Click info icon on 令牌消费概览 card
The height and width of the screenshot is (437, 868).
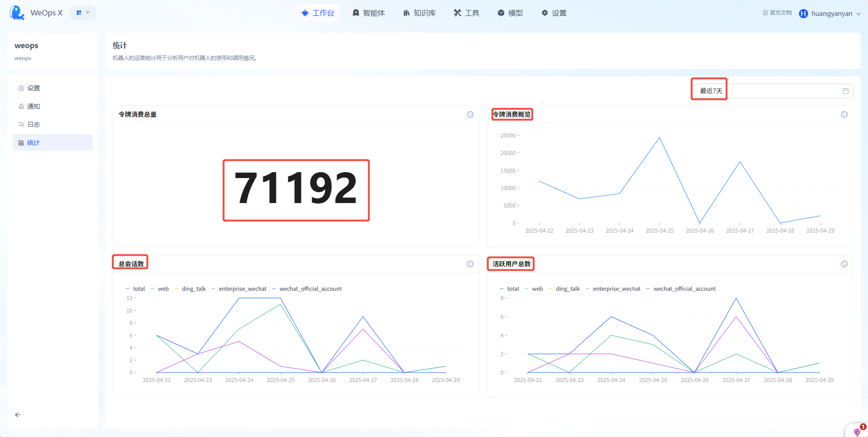tap(844, 114)
